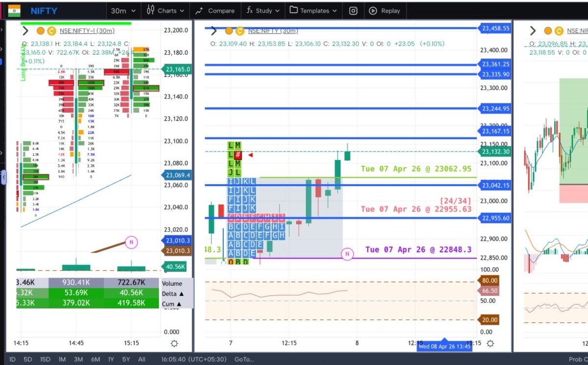The width and height of the screenshot is (588, 365).
Task: Click yellow C badge on middle NIFTY chart
Action: 240,31
